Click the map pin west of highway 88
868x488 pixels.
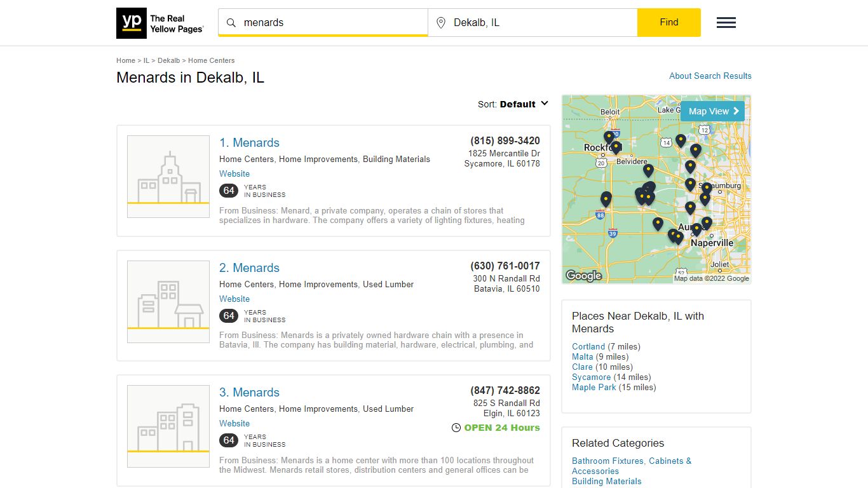pyautogui.click(x=606, y=200)
